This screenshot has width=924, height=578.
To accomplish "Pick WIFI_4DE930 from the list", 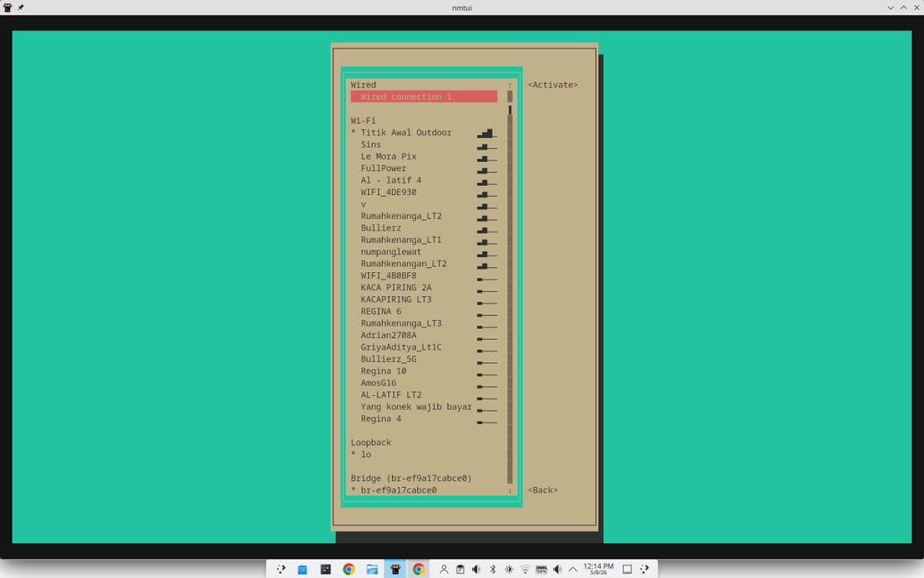I will tap(423, 192).
